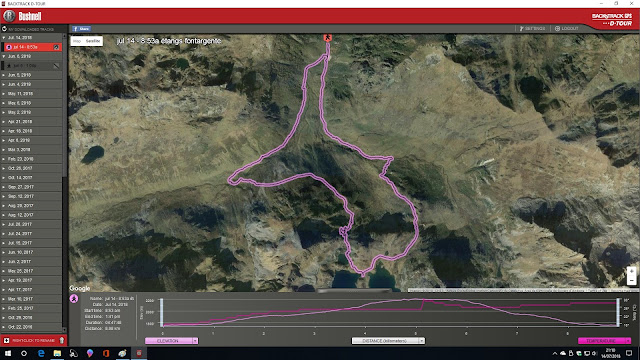640x360 pixels.
Task: Expand the Oct. 22, 2016 group
Action: click(x=4, y=327)
